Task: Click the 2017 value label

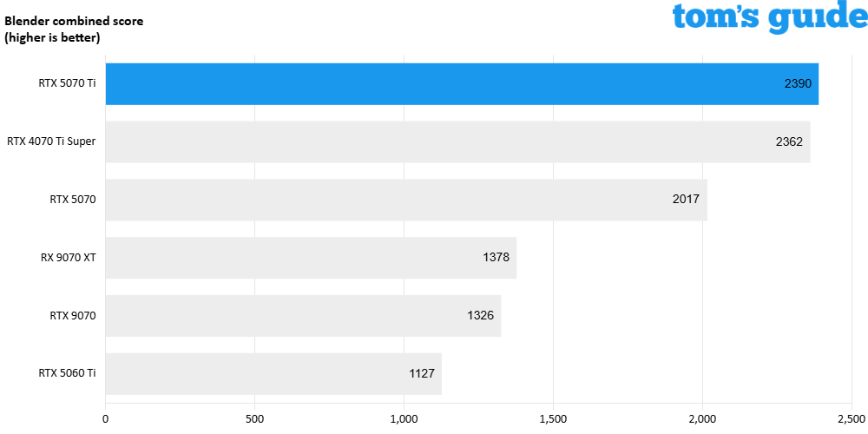Action: (686, 200)
